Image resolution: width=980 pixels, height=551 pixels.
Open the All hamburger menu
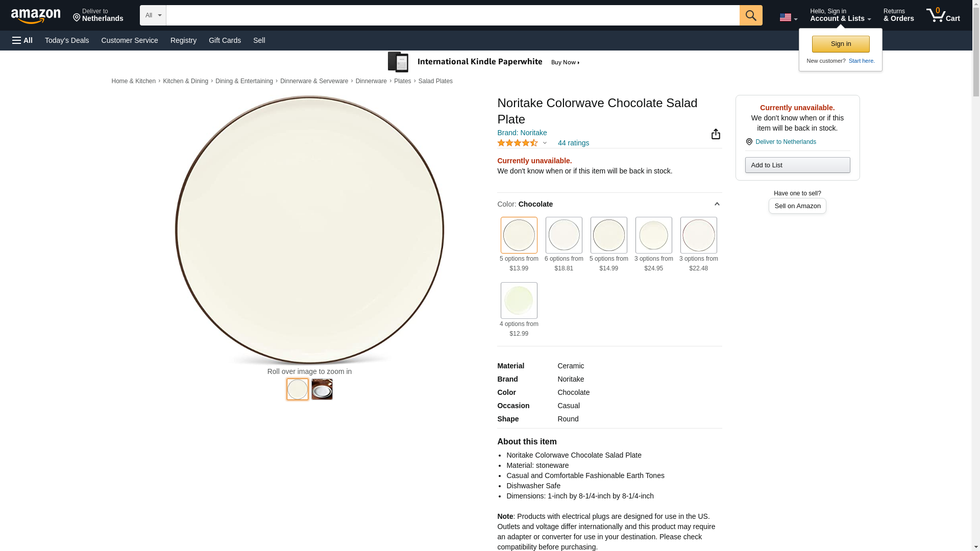(22, 40)
